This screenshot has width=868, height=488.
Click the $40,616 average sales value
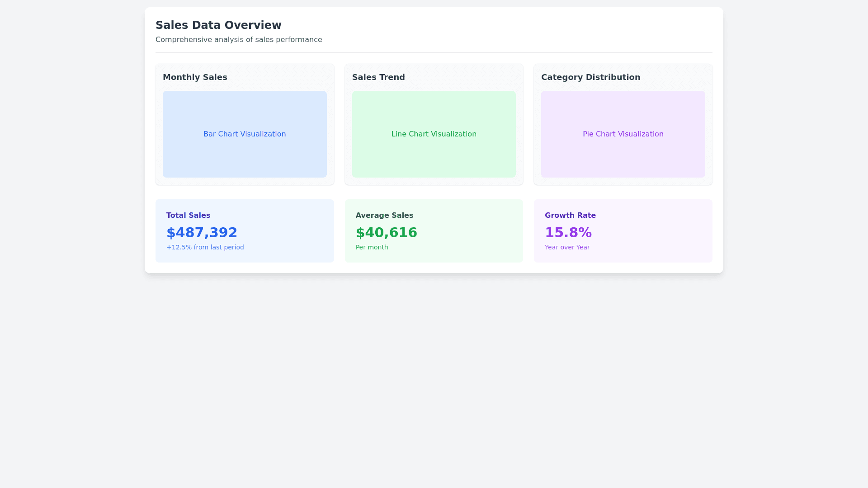386,233
